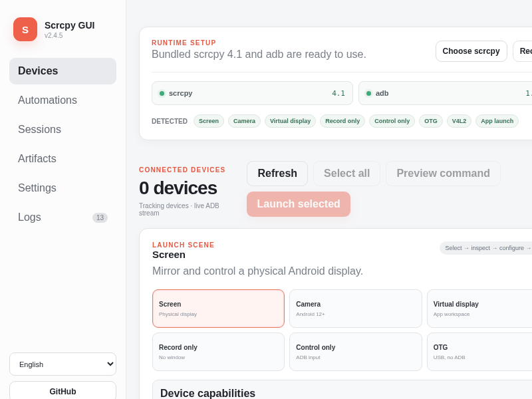Click the detected App launch chip

(497, 121)
